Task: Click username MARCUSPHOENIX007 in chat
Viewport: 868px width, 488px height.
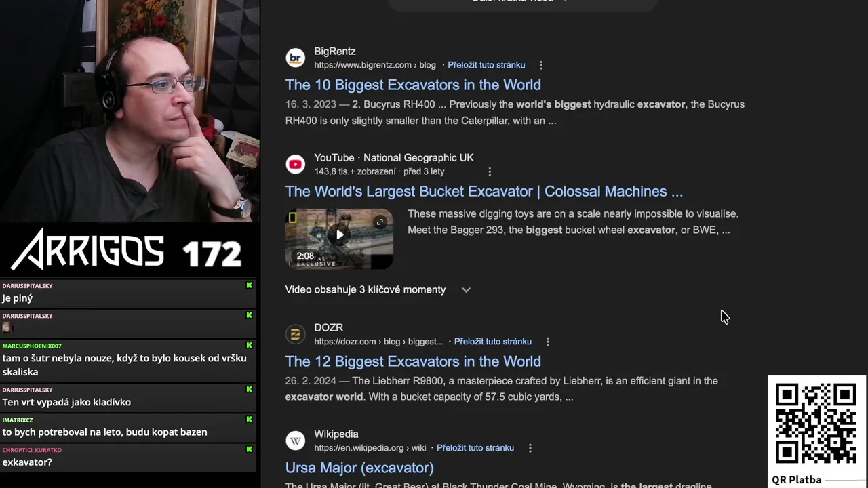Action: tap(32, 346)
